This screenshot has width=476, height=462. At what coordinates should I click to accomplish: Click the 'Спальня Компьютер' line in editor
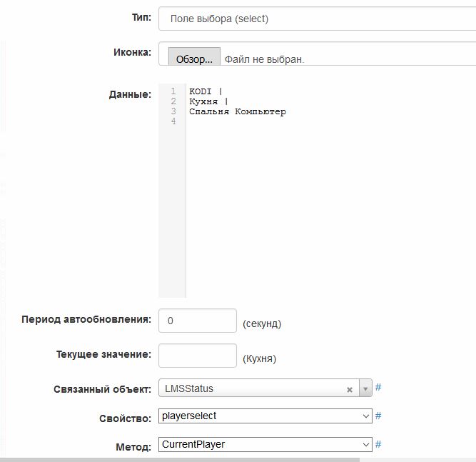(238, 111)
